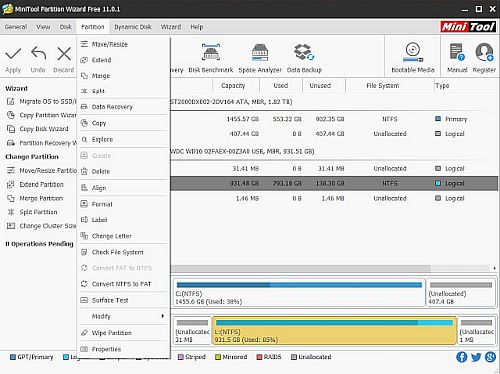500x374 pixels.
Task: Open Copy Disk Wizard in sidebar
Action: tap(37, 129)
